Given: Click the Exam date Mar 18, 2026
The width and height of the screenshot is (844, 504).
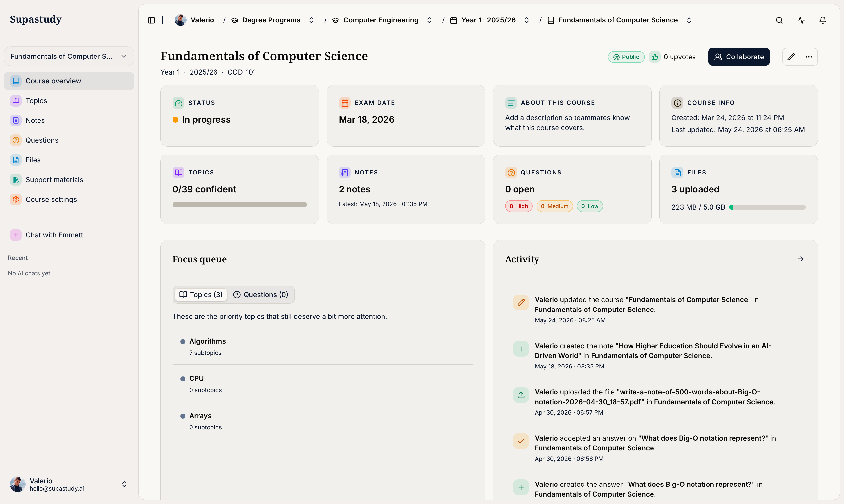Looking at the screenshot, I should [367, 119].
